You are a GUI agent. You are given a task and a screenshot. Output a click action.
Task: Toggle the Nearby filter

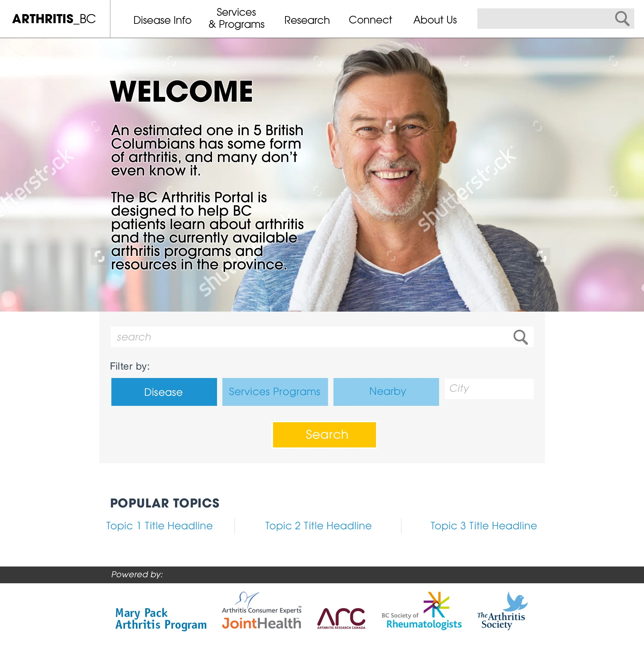386,392
